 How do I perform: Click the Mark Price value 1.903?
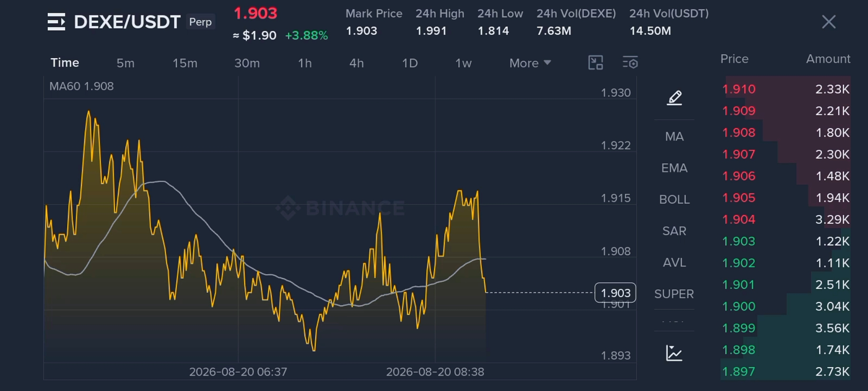pyautogui.click(x=361, y=31)
